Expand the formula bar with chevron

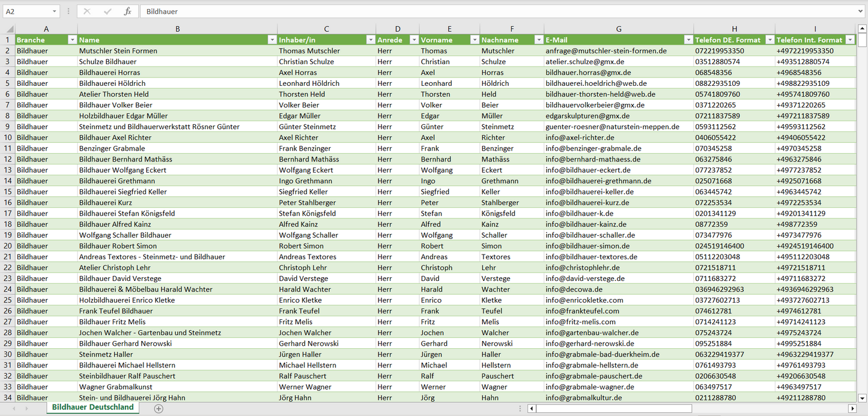(x=861, y=11)
